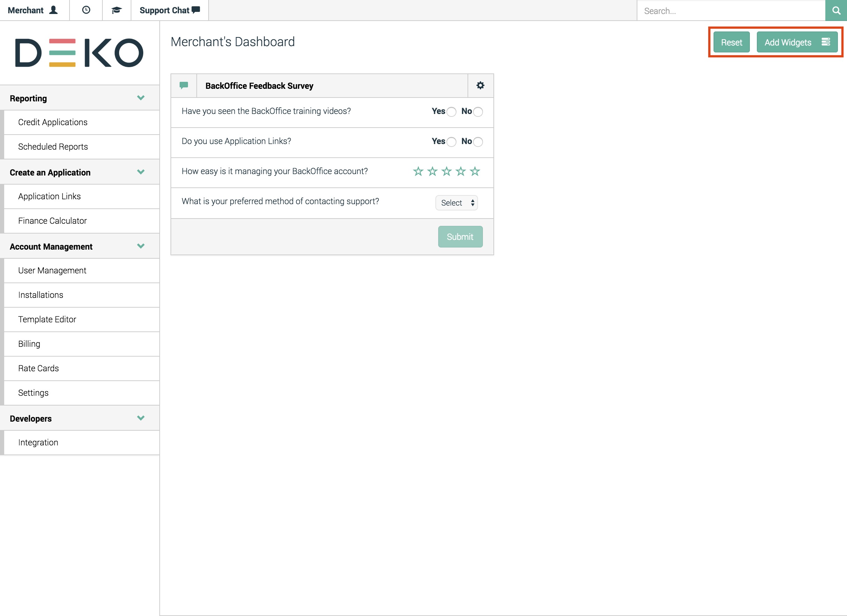Rate three stars for BackOffice ease
847x616 pixels.
click(446, 171)
